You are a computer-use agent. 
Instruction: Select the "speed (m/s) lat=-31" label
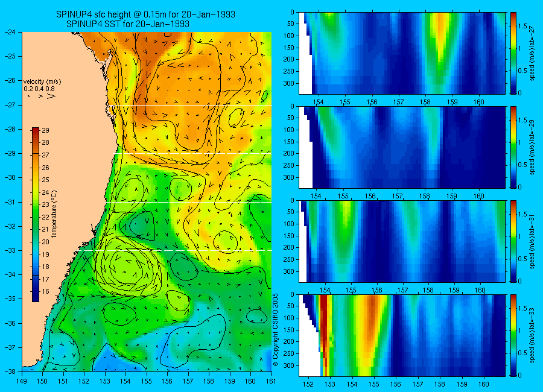point(533,241)
